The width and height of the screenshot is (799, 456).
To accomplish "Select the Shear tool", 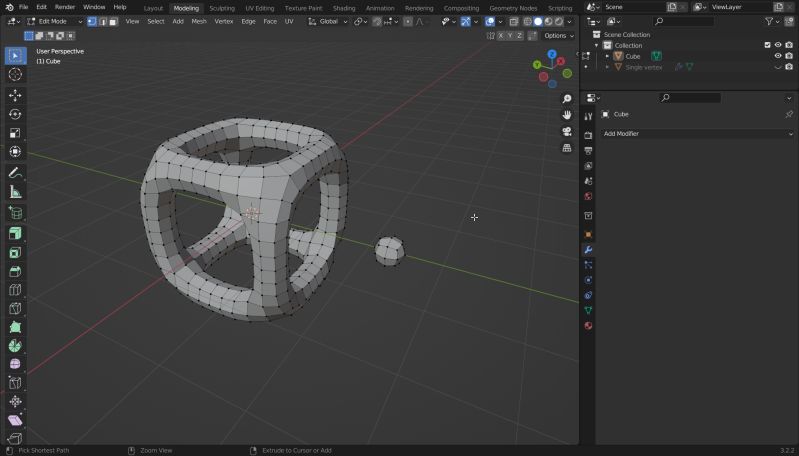I will click(15, 420).
